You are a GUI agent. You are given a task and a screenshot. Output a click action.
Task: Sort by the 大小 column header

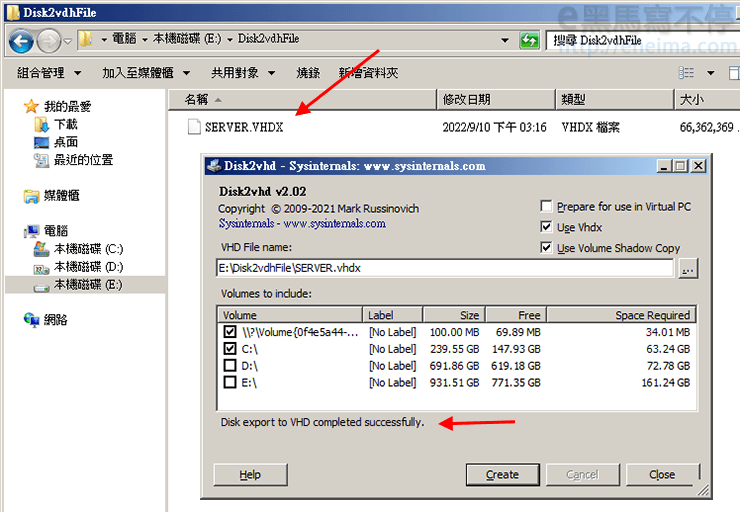click(707, 100)
